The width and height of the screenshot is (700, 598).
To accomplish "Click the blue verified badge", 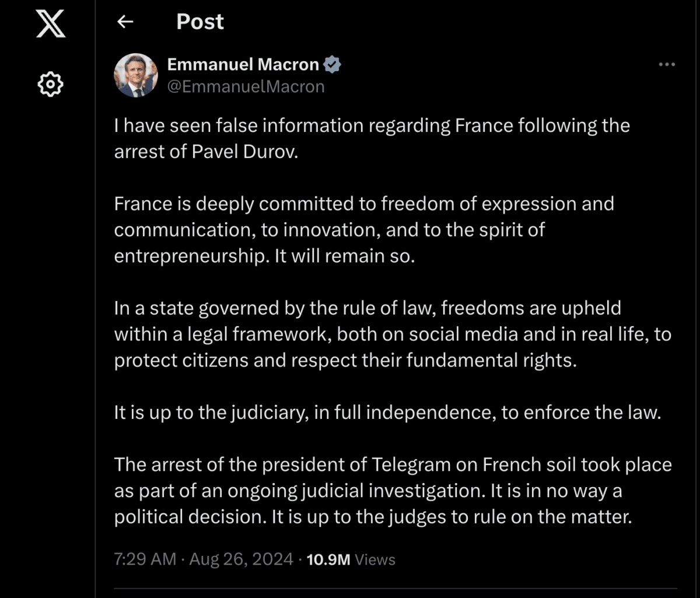I will [x=332, y=64].
